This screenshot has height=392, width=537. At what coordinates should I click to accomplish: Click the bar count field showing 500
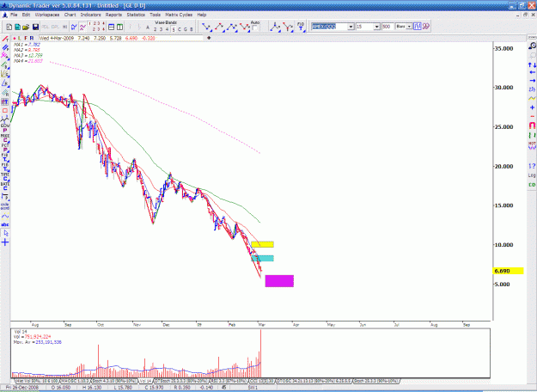(387, 27)
